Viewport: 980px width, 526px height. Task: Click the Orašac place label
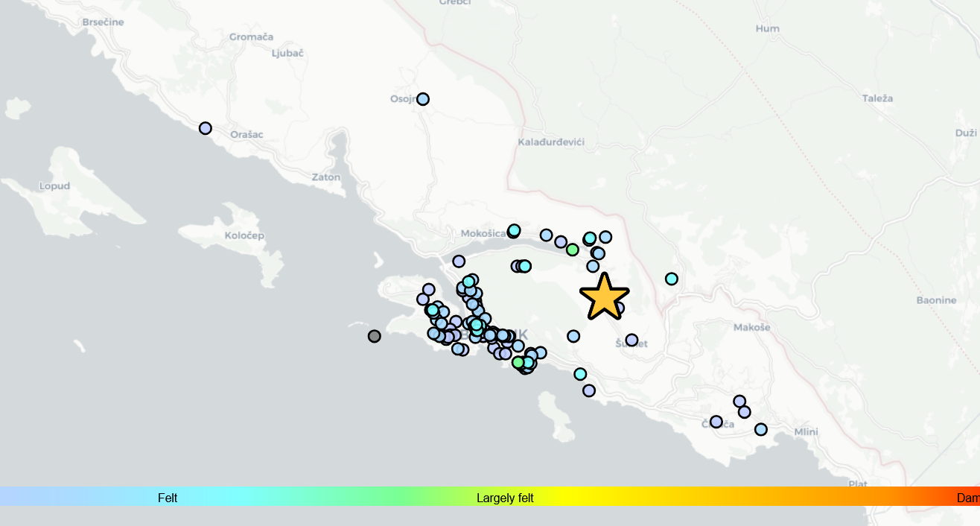click(247, 134)
